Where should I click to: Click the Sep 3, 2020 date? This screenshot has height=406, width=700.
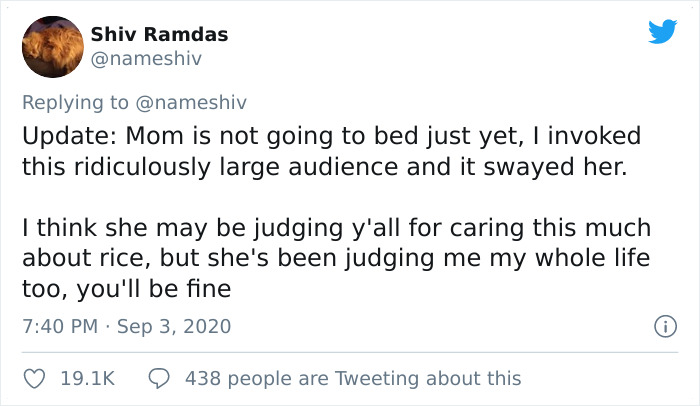[x=178, y=326]
